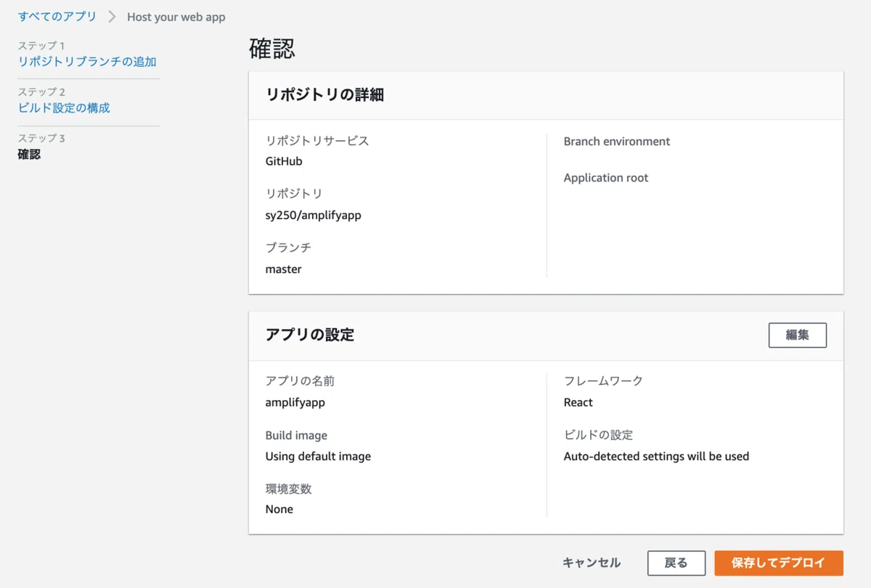The height and width of the screenshot is (588, 871).
Task: Select the breadcrumb text Host your web app
Action: click(x=176, y=17)
